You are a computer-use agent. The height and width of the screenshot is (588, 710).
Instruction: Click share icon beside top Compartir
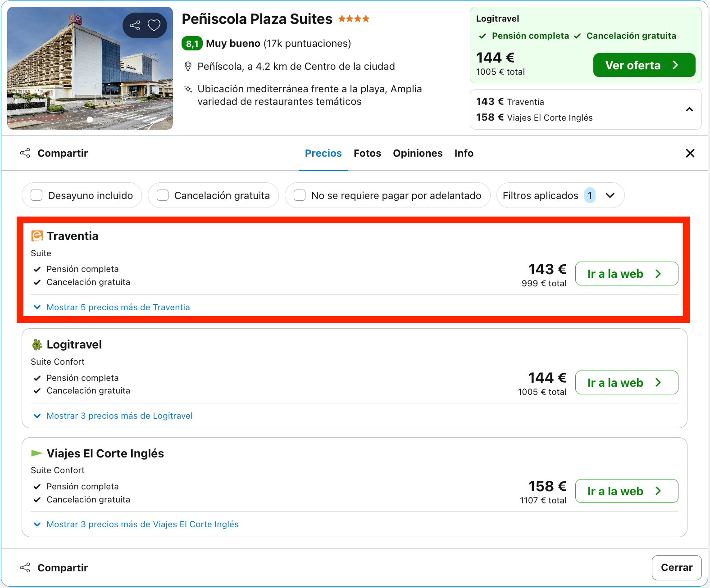coord(25,153)
